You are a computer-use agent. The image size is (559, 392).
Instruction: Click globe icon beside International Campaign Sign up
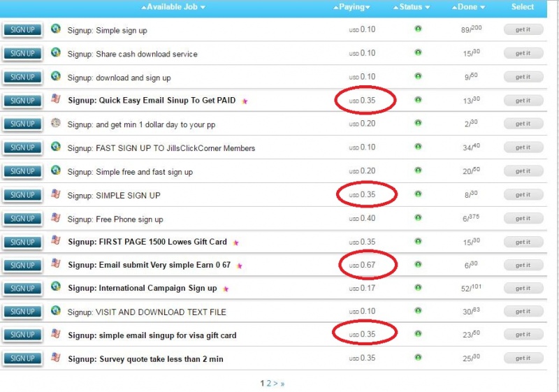coord(56,286)
